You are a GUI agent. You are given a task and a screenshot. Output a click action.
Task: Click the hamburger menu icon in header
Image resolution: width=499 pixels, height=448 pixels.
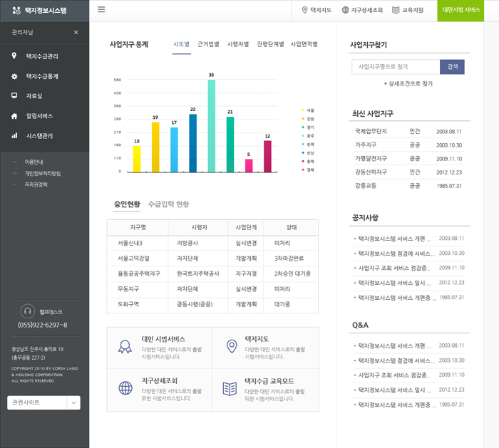[x=101, y=10]
